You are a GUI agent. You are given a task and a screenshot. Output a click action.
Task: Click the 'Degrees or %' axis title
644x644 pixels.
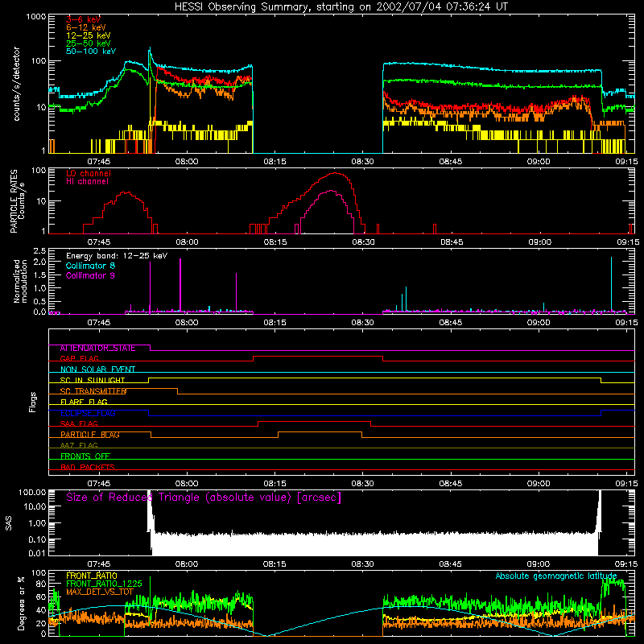pyautogui.click(x=21, y=603)
